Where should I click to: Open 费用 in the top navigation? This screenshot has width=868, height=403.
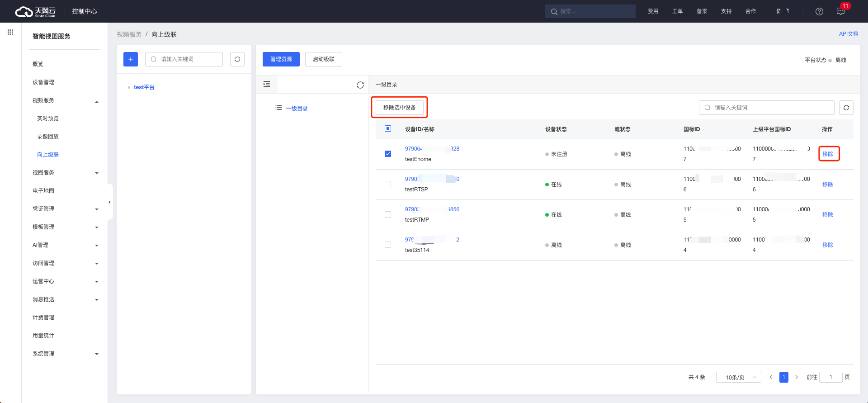pyautogui.click(x=653, y=11)
